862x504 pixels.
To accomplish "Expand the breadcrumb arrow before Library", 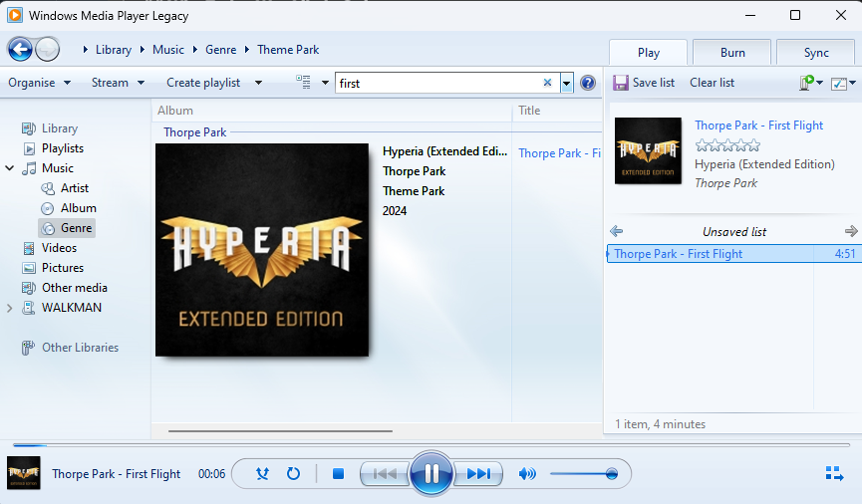I will click(86, 50).
